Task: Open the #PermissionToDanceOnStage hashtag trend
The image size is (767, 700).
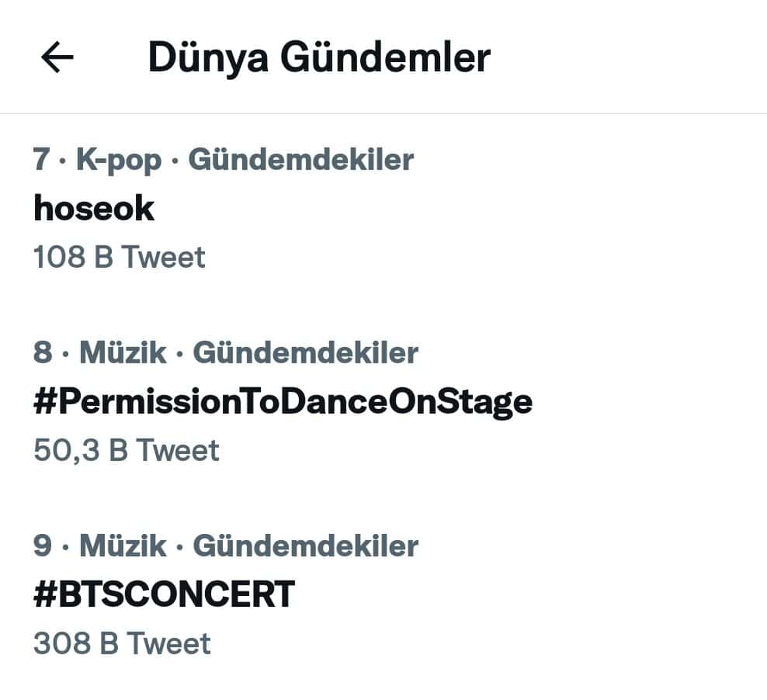Action: point(283,401)
